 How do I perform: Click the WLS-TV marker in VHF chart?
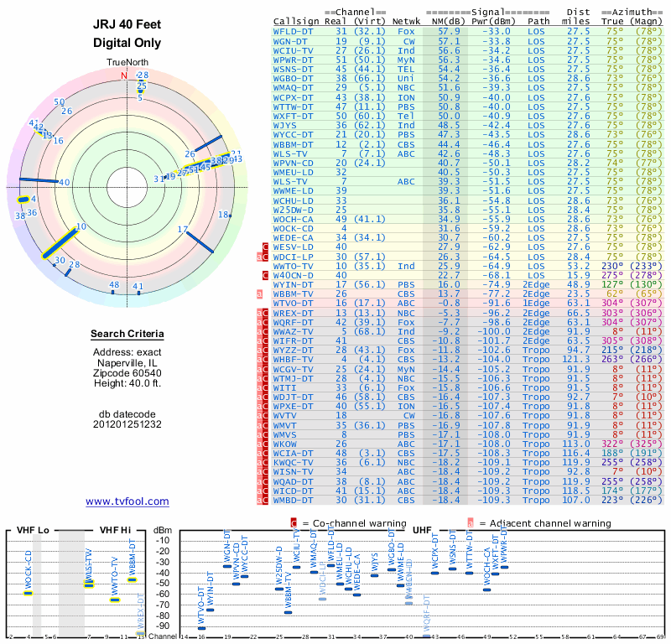[x=89, y=584]
